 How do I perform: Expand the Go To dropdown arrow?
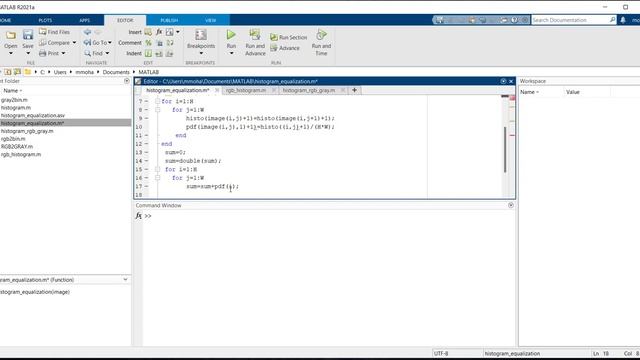coord(110,42)
